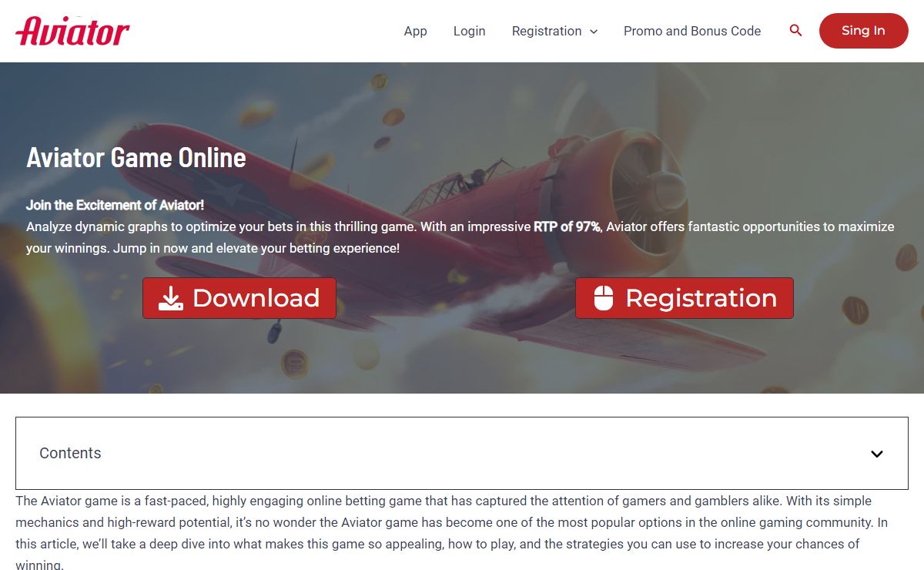Go to the Login page
Screen dimensions: 924x570
tap(469, 31)
